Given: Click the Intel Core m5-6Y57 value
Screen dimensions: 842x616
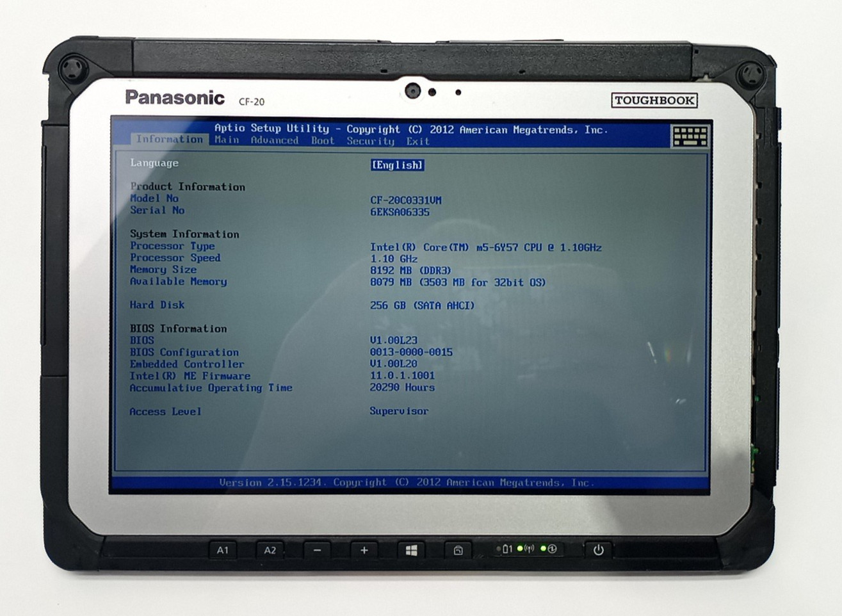Looking at the screenshot, I should [486, 247].
